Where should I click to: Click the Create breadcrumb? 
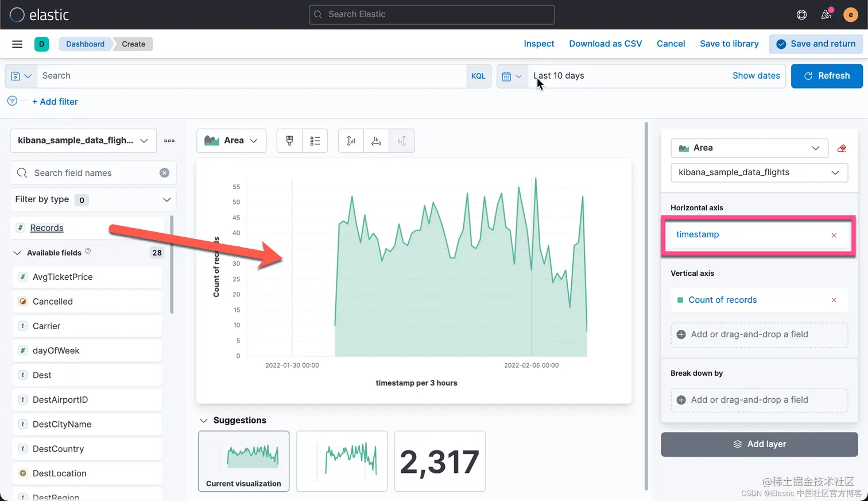[x=133, y=44]
